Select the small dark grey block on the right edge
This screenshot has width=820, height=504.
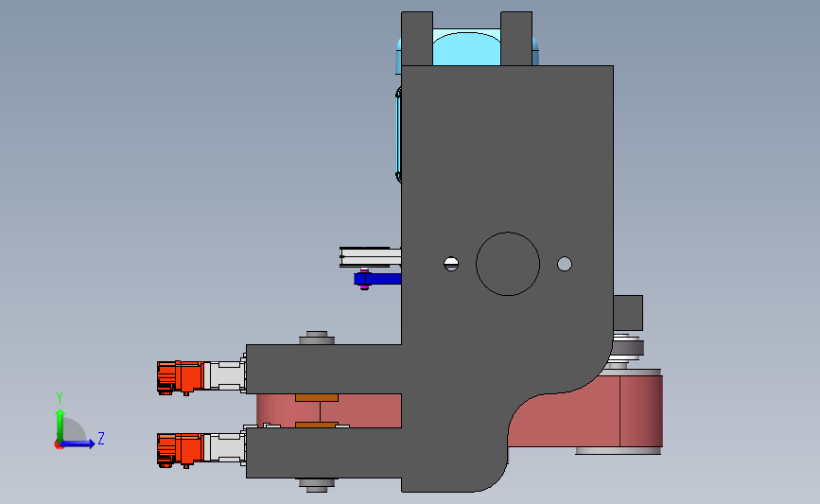coord(628,313)
